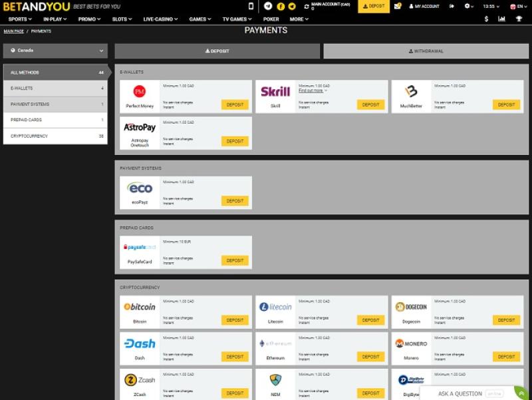
Task: Click the Main Page breadcrumb link
Action: pyautogui.click(x=13, y=31)
